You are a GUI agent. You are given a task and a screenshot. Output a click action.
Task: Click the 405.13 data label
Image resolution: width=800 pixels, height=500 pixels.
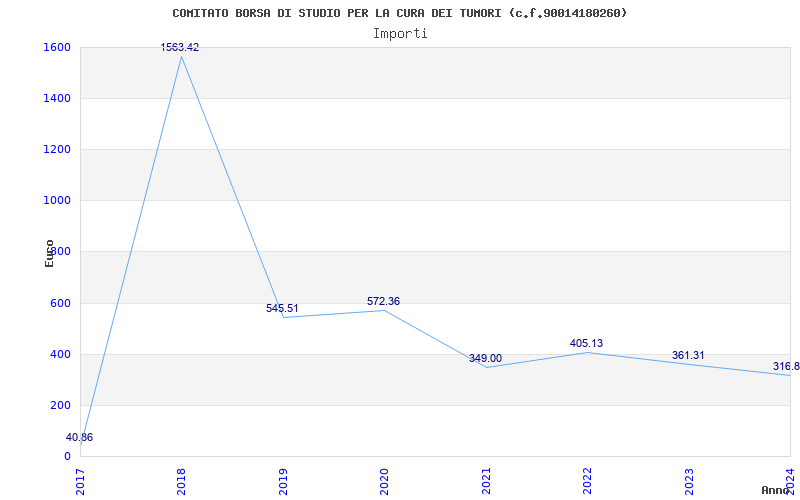point(586,343)
